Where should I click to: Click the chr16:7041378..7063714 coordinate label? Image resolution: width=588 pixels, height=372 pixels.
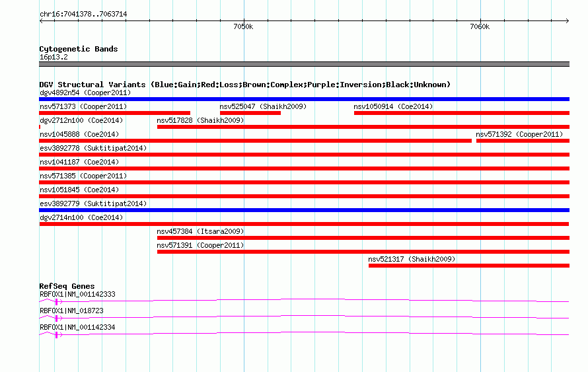(83, 15)
